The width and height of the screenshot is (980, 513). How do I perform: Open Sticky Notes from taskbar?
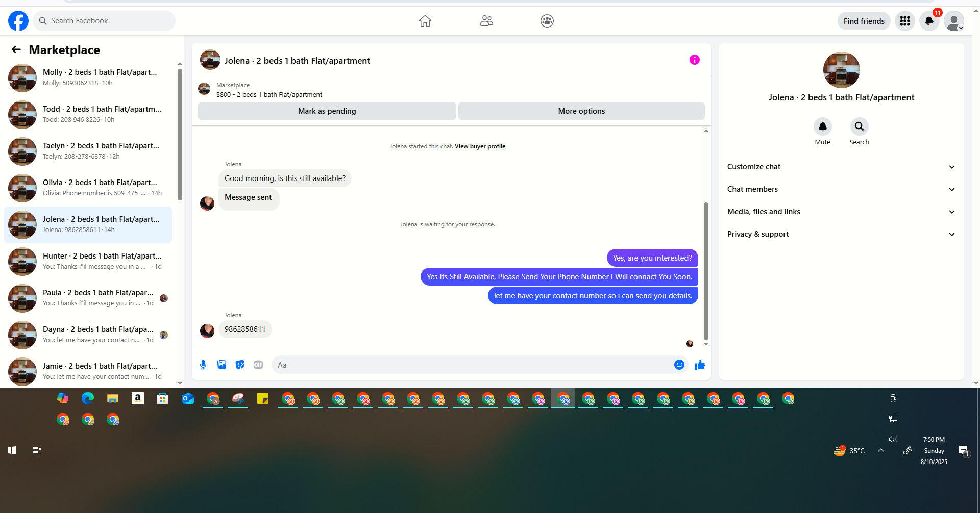click(x=263, y=398)
